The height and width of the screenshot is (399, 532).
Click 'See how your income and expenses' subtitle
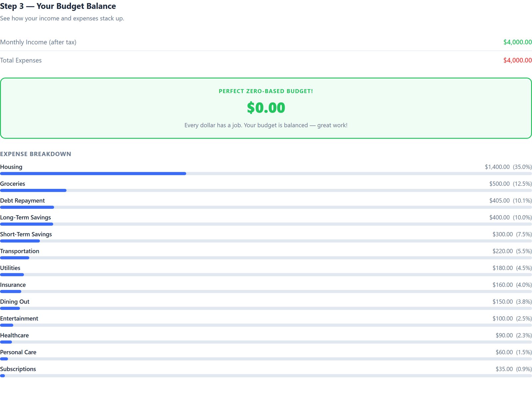(62, 18)
